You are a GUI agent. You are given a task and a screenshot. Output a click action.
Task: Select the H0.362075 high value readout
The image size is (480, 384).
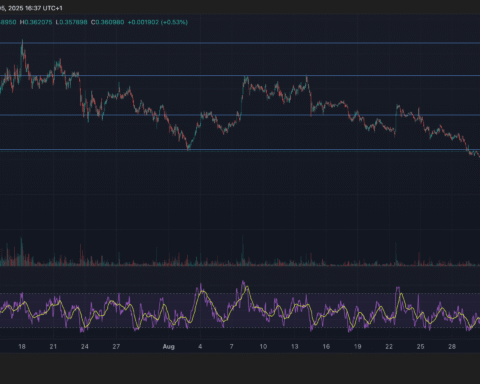pos(36,22)
